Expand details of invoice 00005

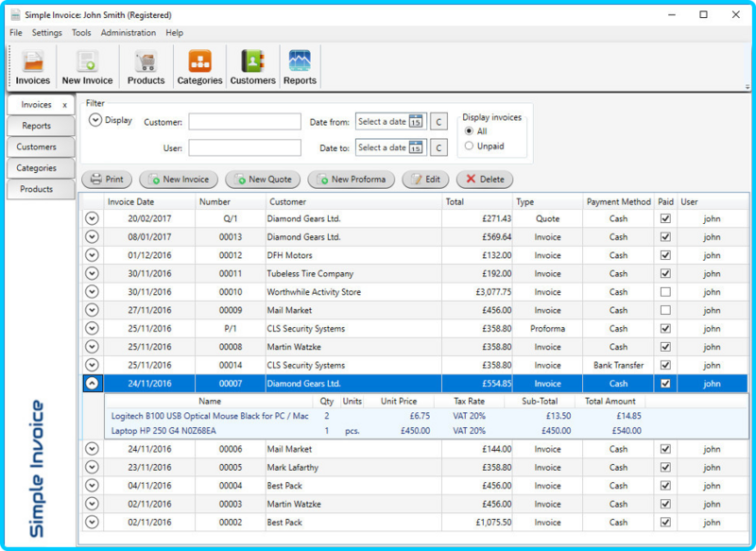92,467
